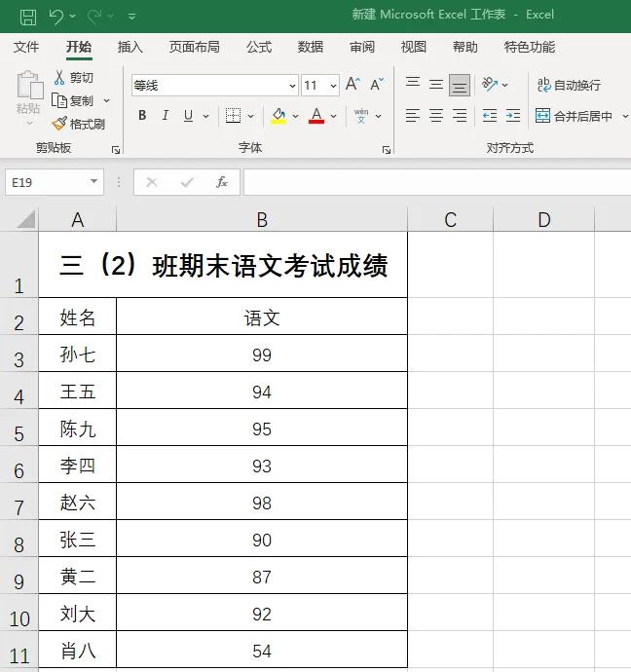Screen dimensions: 631x672
Task: Click the Undo arrow icon
Action: point(56,17)
